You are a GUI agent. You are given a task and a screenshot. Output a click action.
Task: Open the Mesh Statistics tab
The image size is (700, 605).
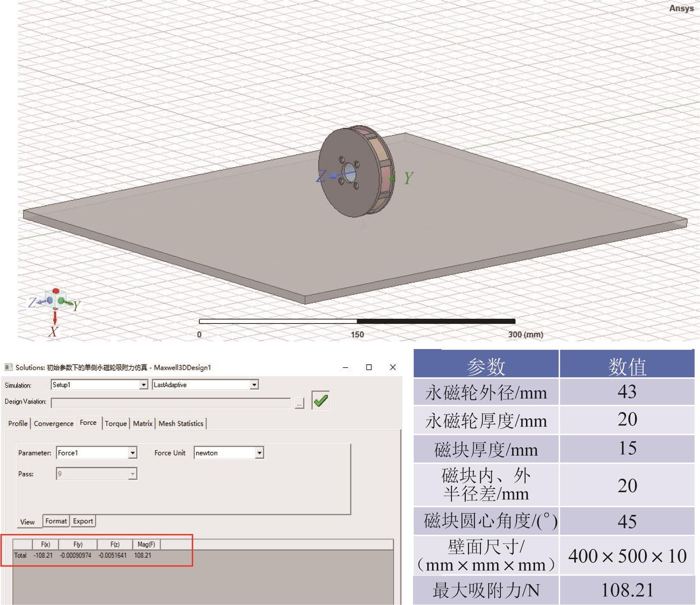tap(181, 424)
